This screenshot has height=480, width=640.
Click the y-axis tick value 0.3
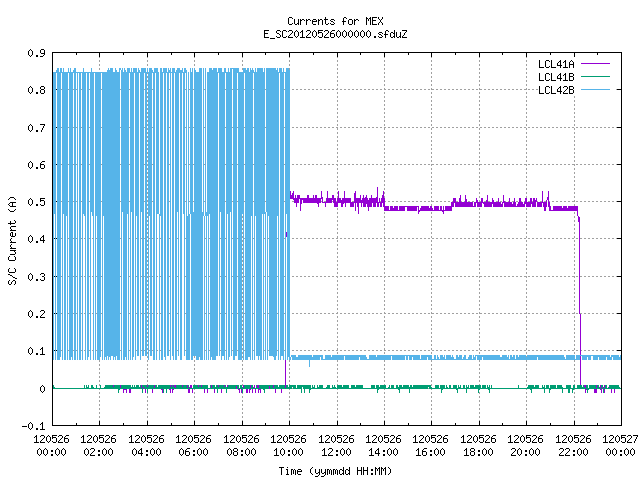tap(36, 277)
